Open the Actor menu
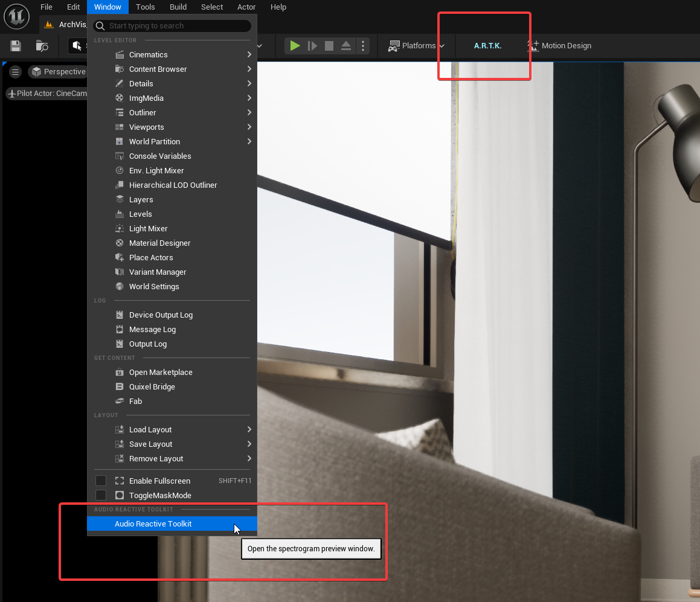The width and height of the screenshot is (700, 602). [x=246, y=7]
